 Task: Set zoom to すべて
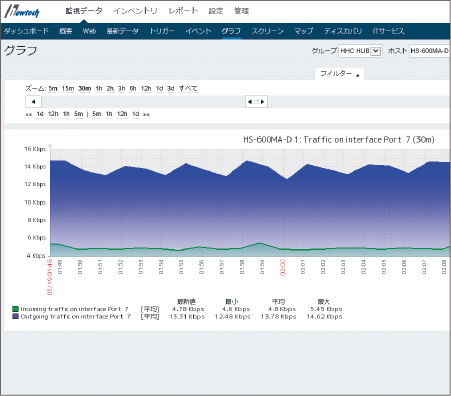coord(188,89)
